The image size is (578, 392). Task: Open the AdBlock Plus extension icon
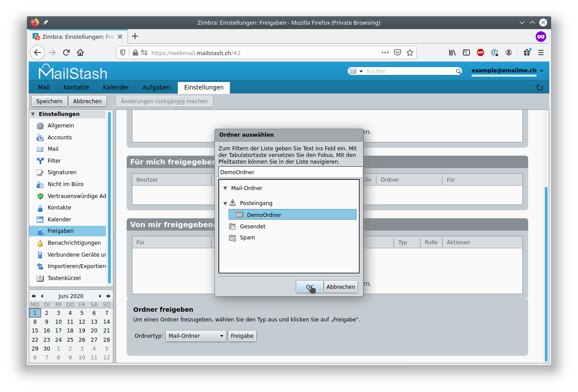480,52
